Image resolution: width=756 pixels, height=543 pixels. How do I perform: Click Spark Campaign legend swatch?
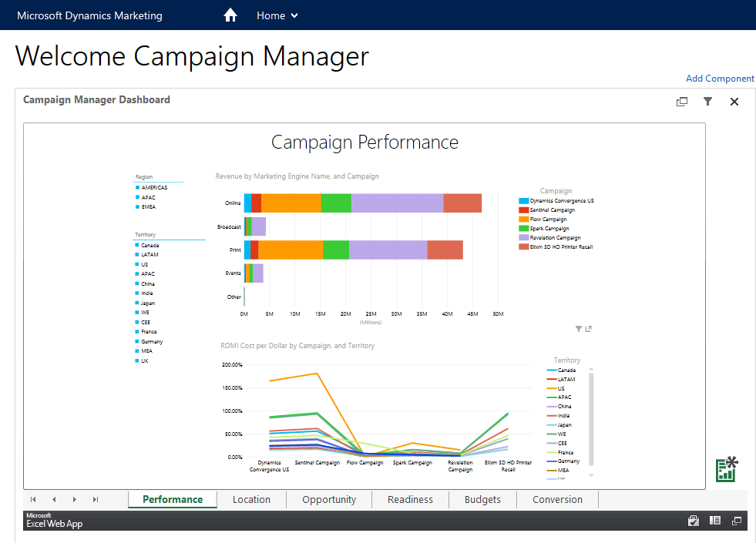coord(523,229)
